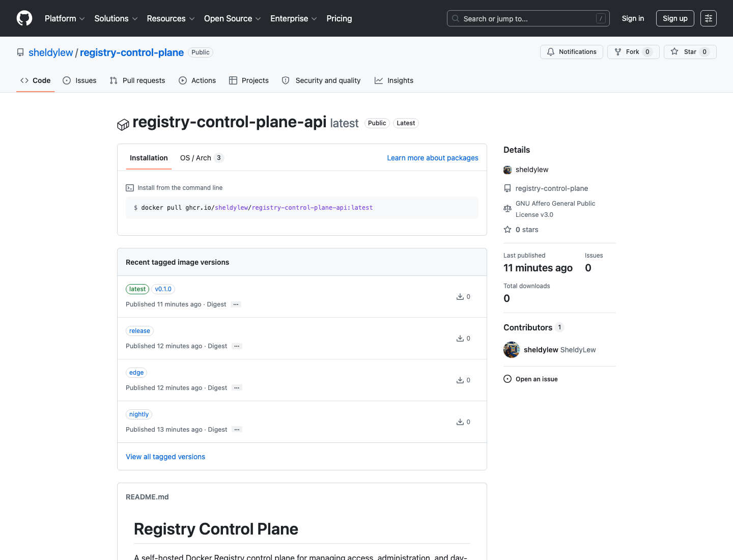Click the terminal icon beside Install from command line
The image size is (733, 560).
click(x=130, y=188)
